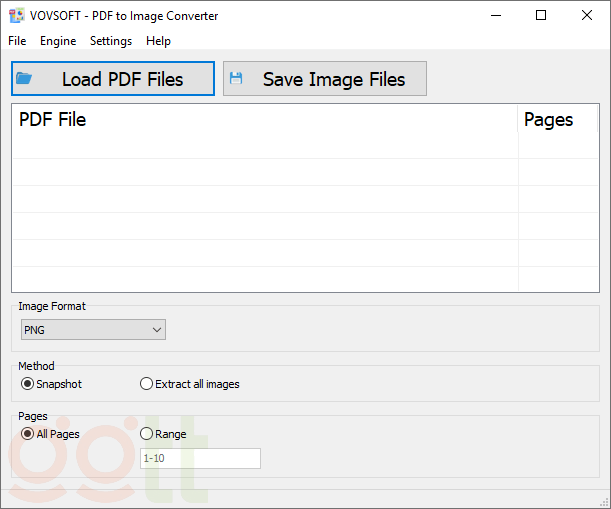Open the Engine menu
Image resolution: width=611 pixels, height=509 pixels.
coord(58,41)
